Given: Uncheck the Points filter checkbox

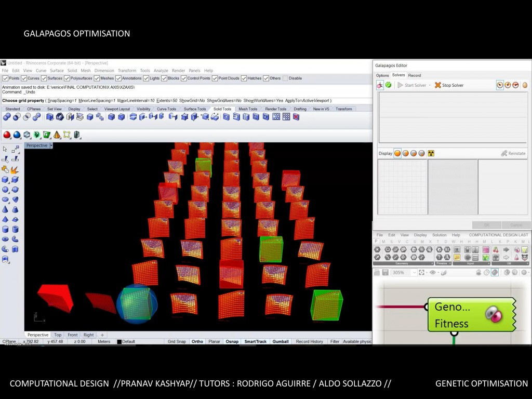Looking at the screenshot, I should 5,78.
